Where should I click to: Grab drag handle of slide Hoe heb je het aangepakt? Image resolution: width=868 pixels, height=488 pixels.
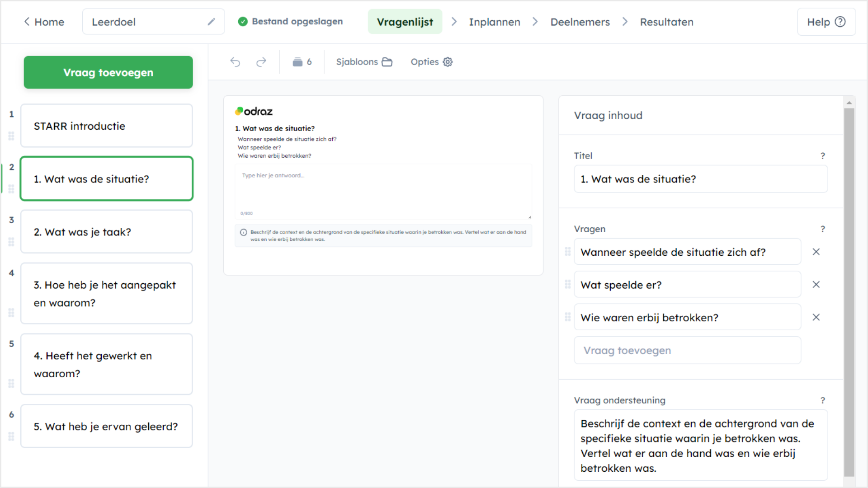pyautogui.click(x=11, y=313)
